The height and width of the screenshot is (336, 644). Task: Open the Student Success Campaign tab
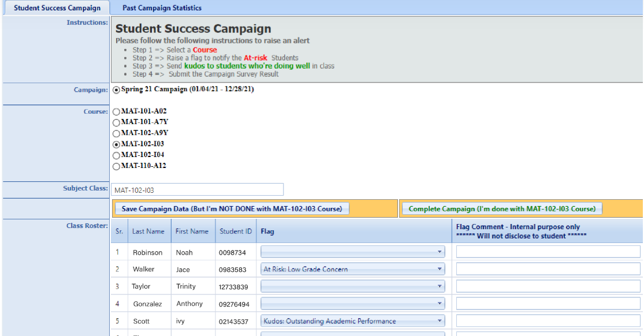click(x=57, y=8)
